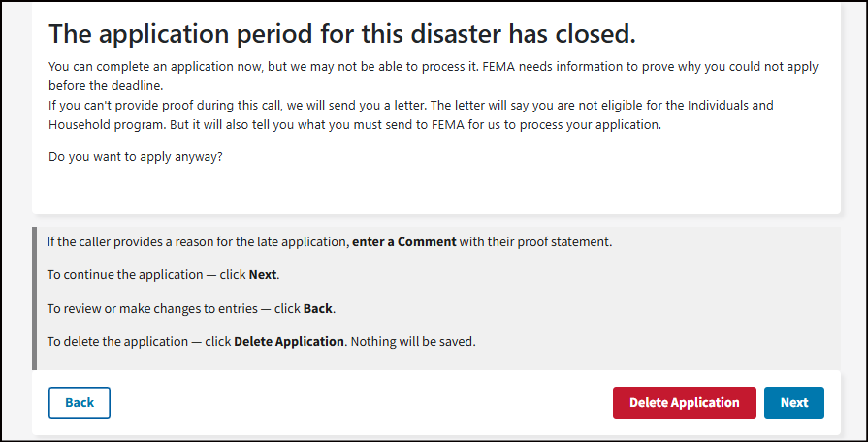Click the blue Next button

(793, 403)
